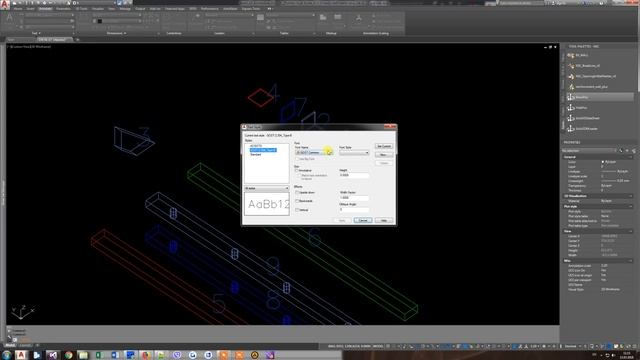
Task: Click red diamond shape in drawing
Action: [x=260, y=98]
